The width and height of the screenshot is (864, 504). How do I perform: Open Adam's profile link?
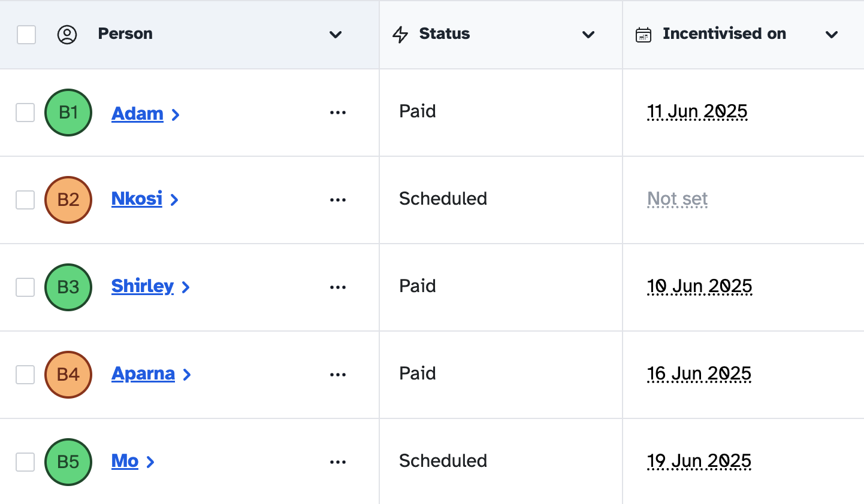[x=137, y=113]
